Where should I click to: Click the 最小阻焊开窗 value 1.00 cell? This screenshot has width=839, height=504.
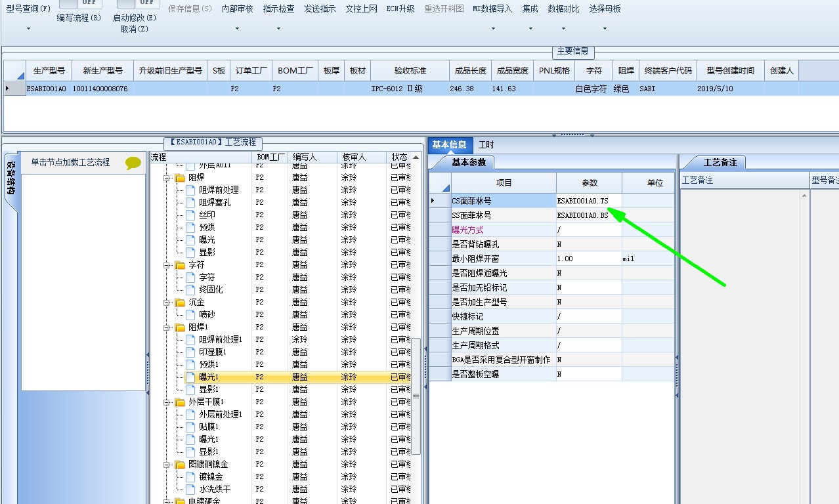tap(589, 259)
